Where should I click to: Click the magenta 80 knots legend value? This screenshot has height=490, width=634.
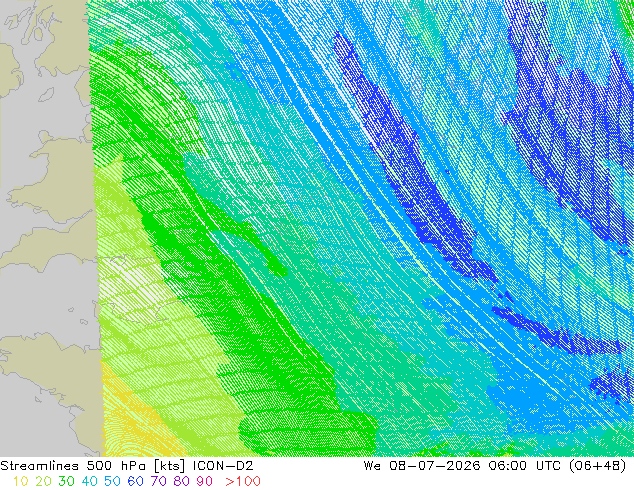coord(182,482)
